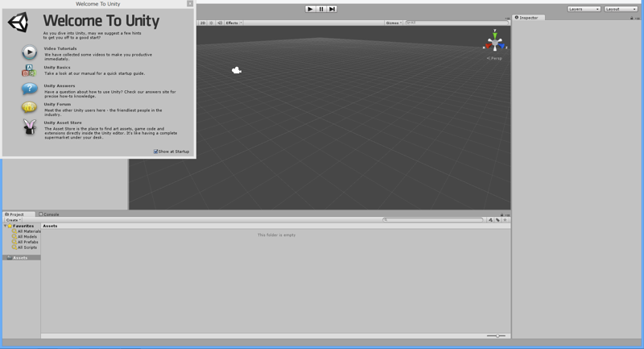The image size is (644, 349).
Task: Select the camera object in the Scene view
Action: click(237, 71)
